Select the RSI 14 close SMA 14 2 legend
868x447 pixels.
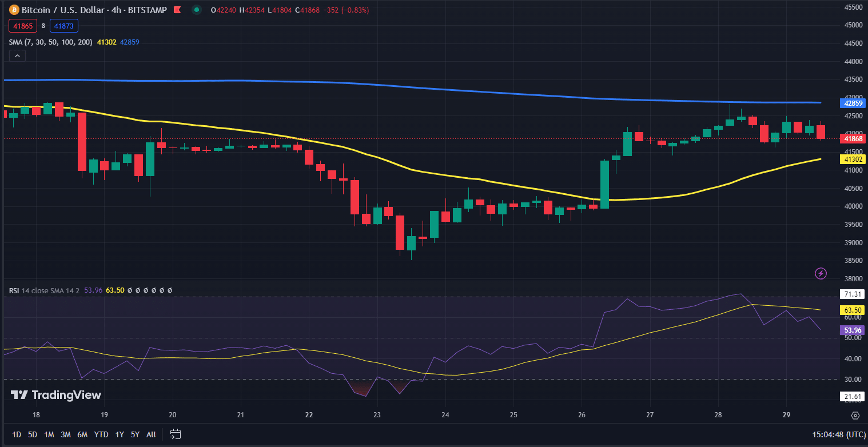coord(45,290)
